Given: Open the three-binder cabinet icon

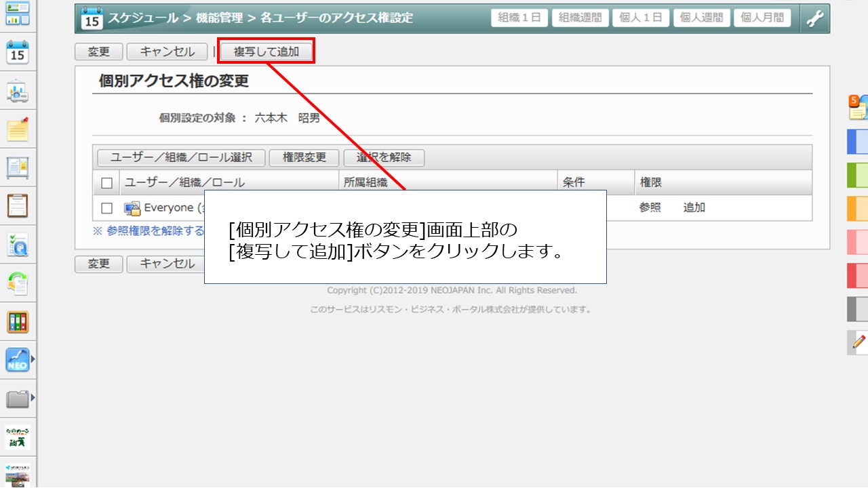Looking at the screenshot, I should (18, 321).
